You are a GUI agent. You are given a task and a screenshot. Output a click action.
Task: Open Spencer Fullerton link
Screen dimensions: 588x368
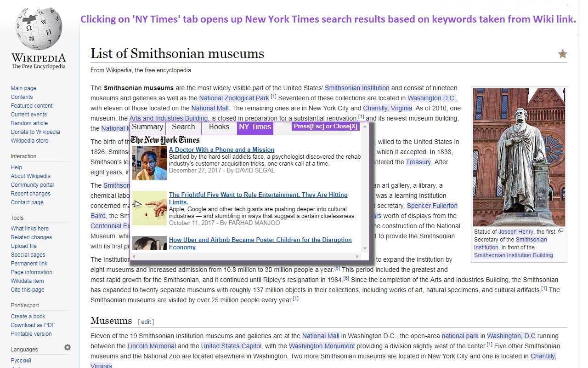pyautogui.click(x=432, y=206)
